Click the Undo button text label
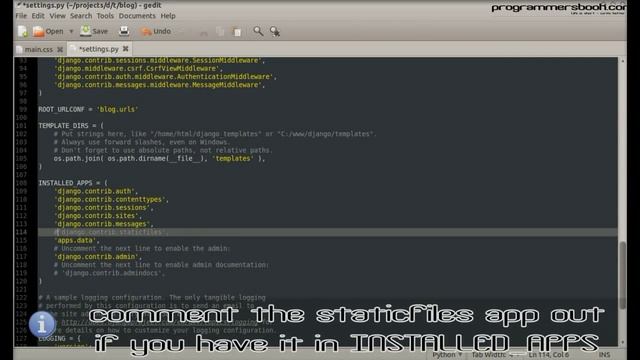 pos(162,31)
